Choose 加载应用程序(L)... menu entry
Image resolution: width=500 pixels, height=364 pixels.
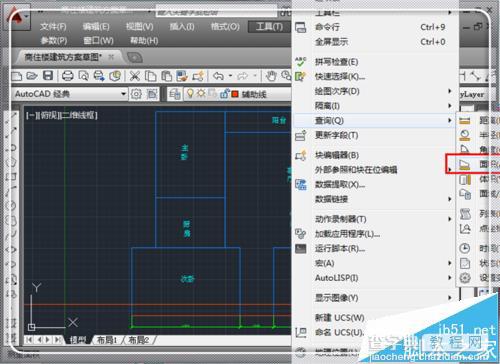(375, 234)
